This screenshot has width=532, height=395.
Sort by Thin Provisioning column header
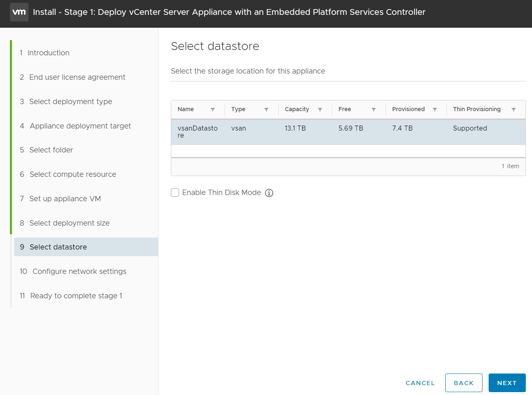pyautogui.click(x=477, y=109)
